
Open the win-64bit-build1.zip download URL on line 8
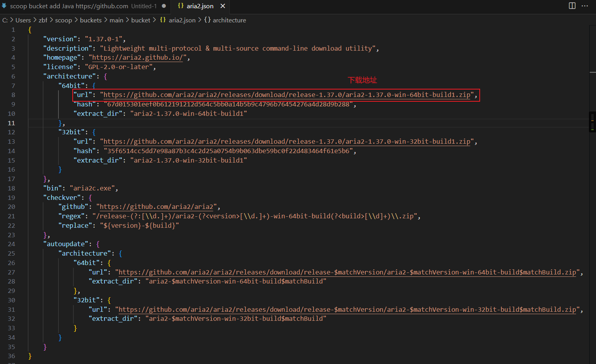pyautogui.click(x=287, y=95)
